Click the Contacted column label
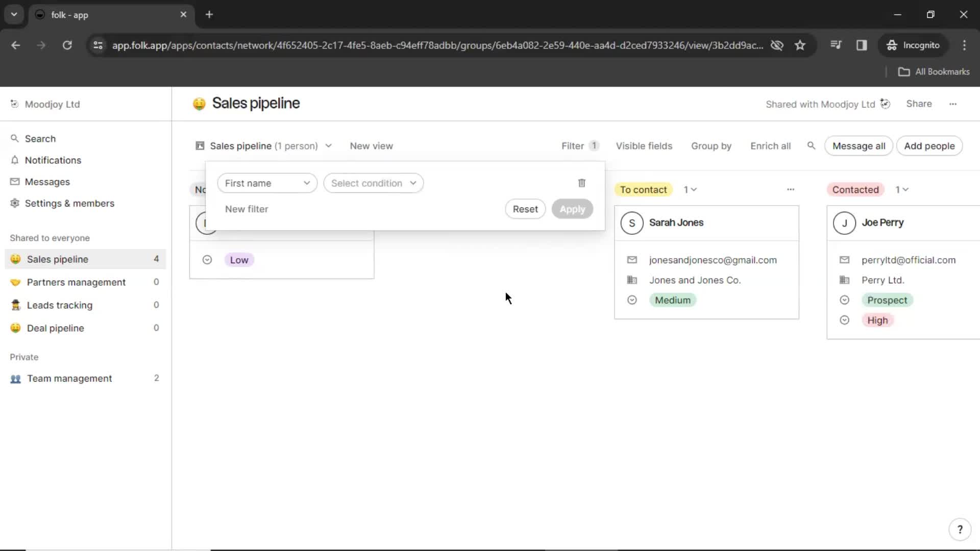Viewport: 980px width, 551px height. coord(855,190)
